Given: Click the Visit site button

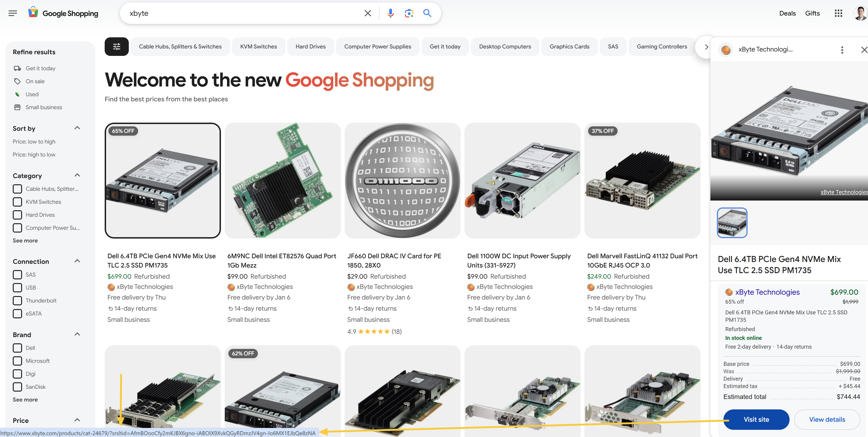Looking at the screenshot, I should 756,419.
